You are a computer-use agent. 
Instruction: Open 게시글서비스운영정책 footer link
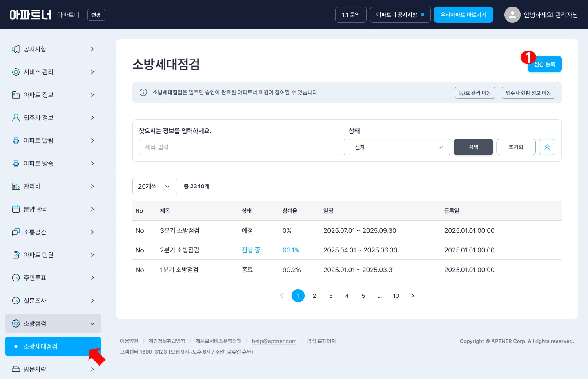pyautogui.click(x=218, y=341)
